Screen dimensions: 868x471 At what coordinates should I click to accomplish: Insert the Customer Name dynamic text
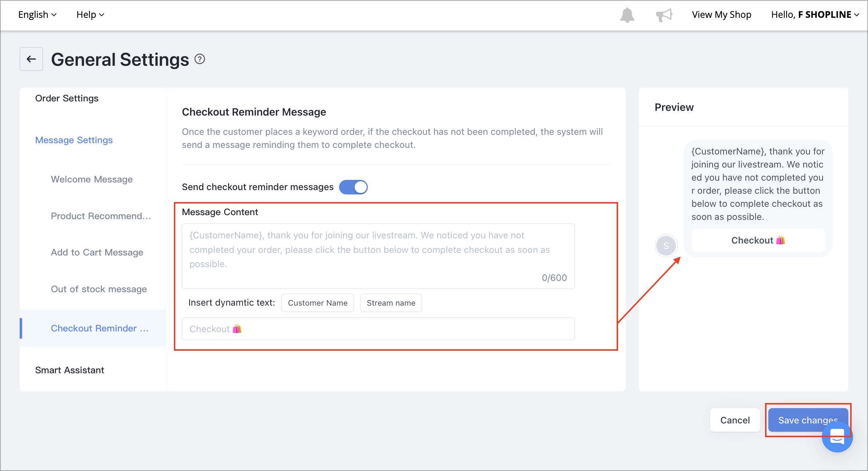(318, 303)
